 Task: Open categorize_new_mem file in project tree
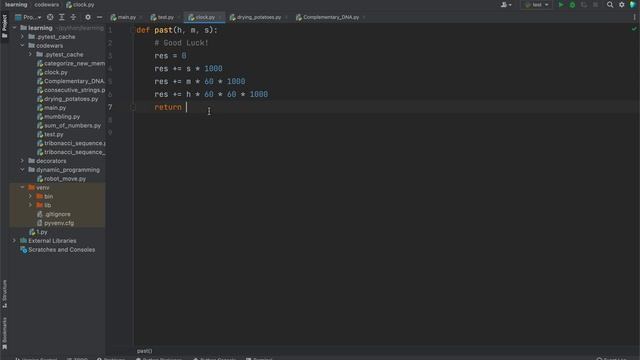point(71,63)
